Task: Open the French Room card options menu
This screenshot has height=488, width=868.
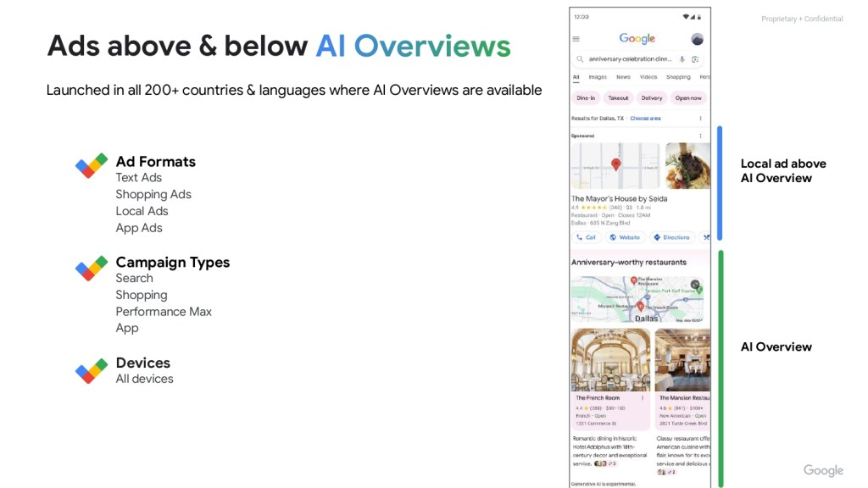Action: point(643,398)
